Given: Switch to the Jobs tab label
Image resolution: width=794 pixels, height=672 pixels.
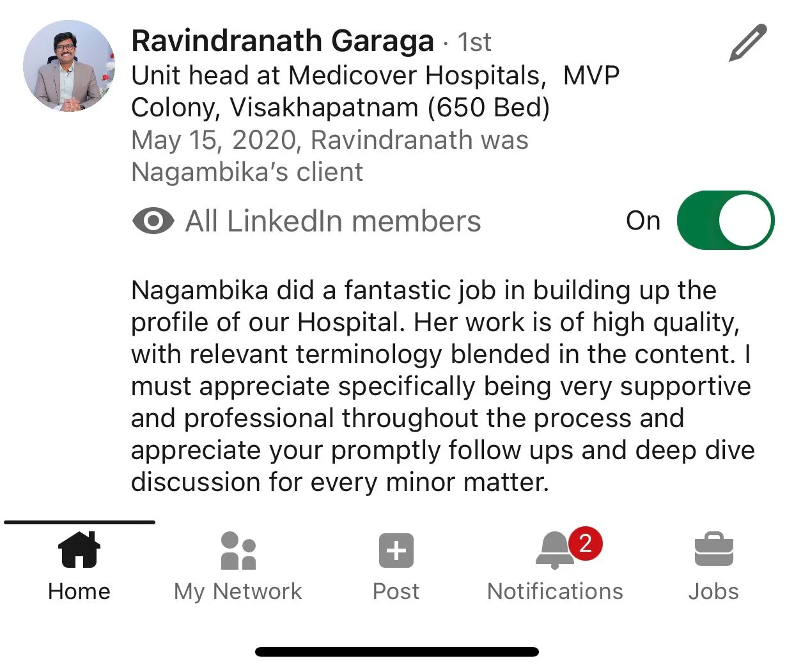Looking at the screenshot, I should (x=713, y=591).
